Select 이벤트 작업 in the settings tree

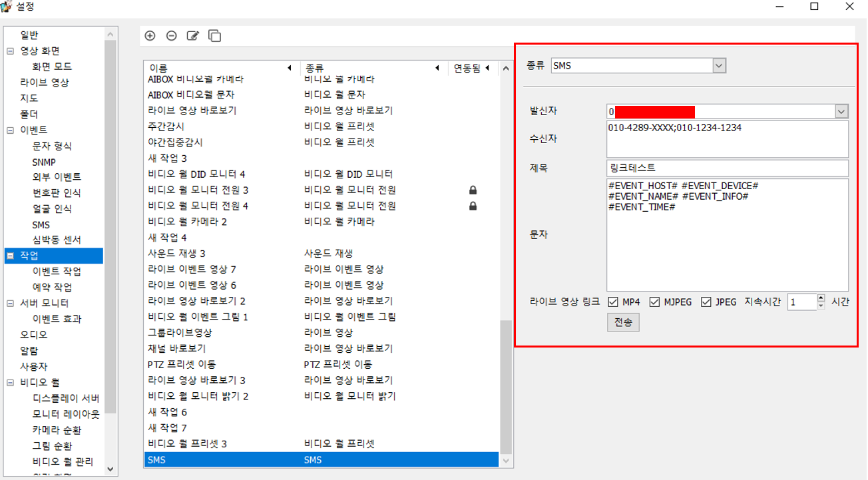(57, 272)
